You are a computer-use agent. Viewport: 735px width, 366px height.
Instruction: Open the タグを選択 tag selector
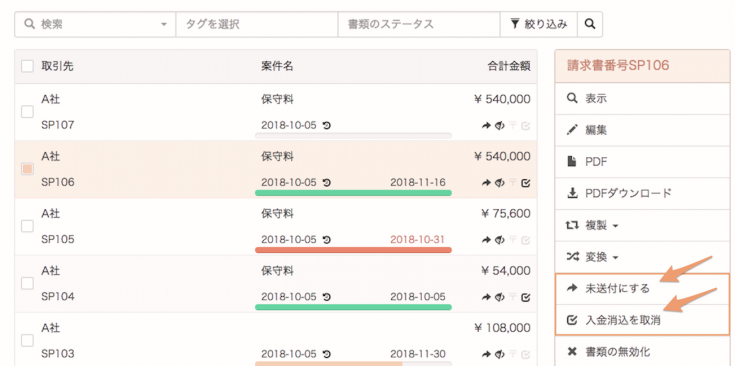tap(257, 24)
